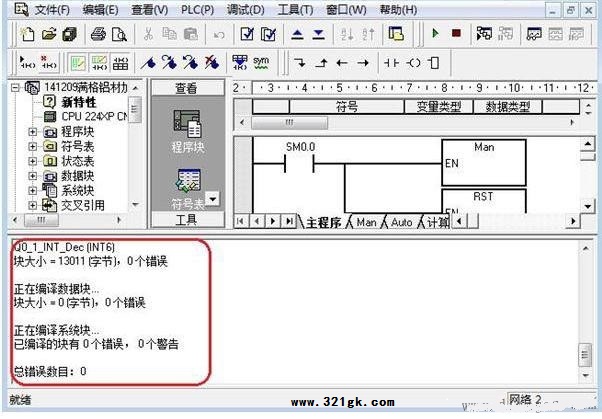Viewport: 602px width, 419px height.
Task: Open 程序块 from the navigation bar
Action: (x=187, y=131)
